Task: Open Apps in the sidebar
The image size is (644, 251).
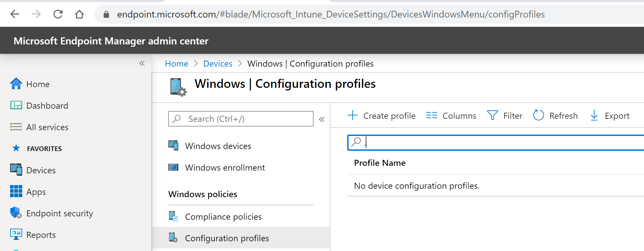Action: [36, 192]
